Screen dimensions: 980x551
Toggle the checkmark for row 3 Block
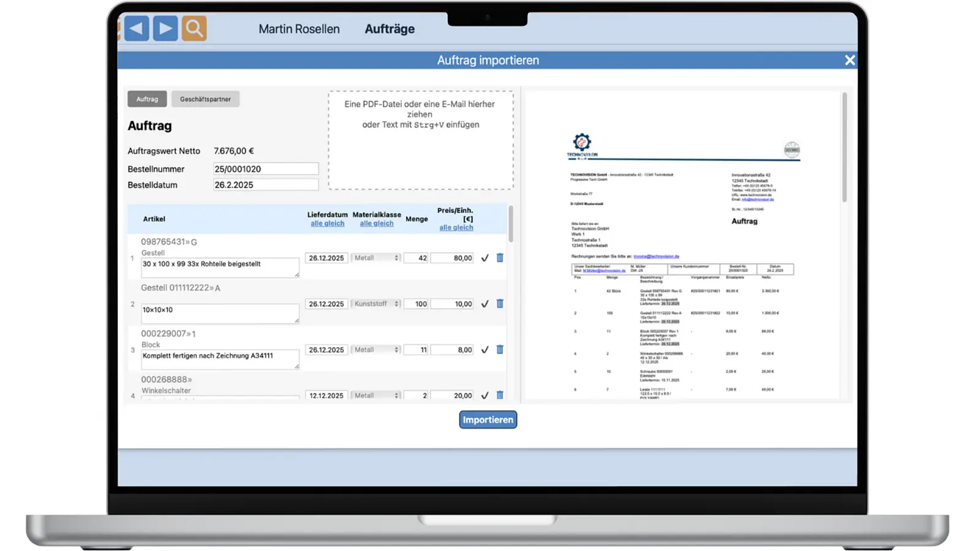tap(484, 350)
